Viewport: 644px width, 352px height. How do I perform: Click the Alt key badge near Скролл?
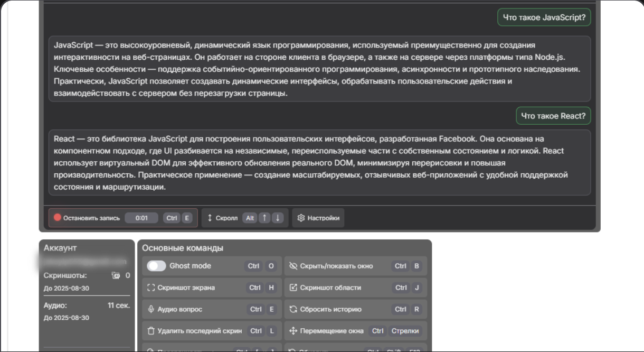(250, 218)
